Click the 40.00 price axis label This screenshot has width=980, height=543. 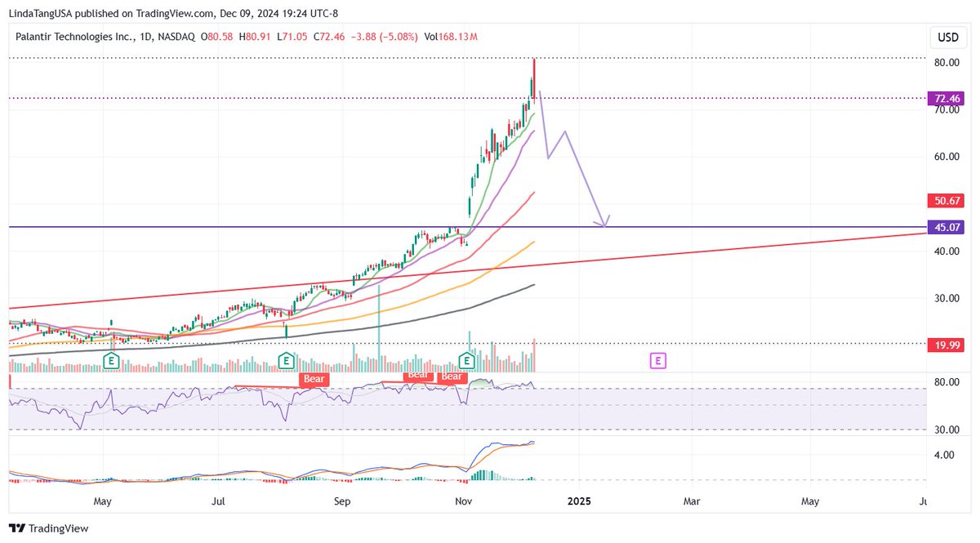click(947, 251)
